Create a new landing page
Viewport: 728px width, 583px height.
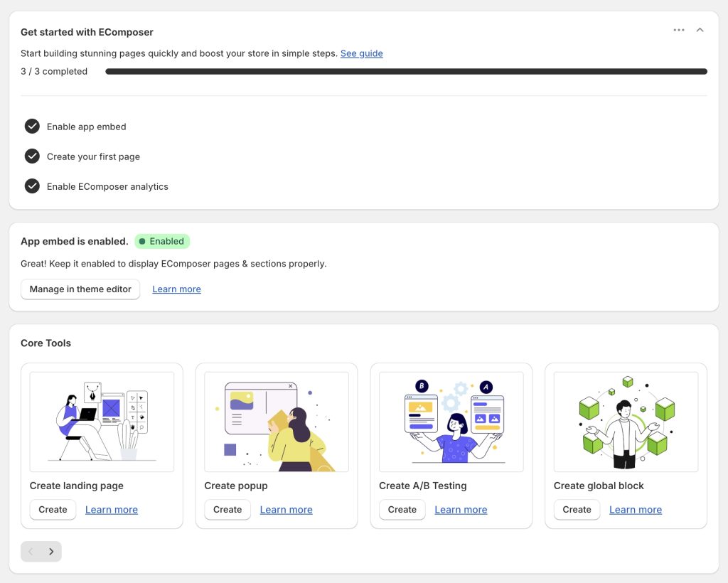coord(53,510)
